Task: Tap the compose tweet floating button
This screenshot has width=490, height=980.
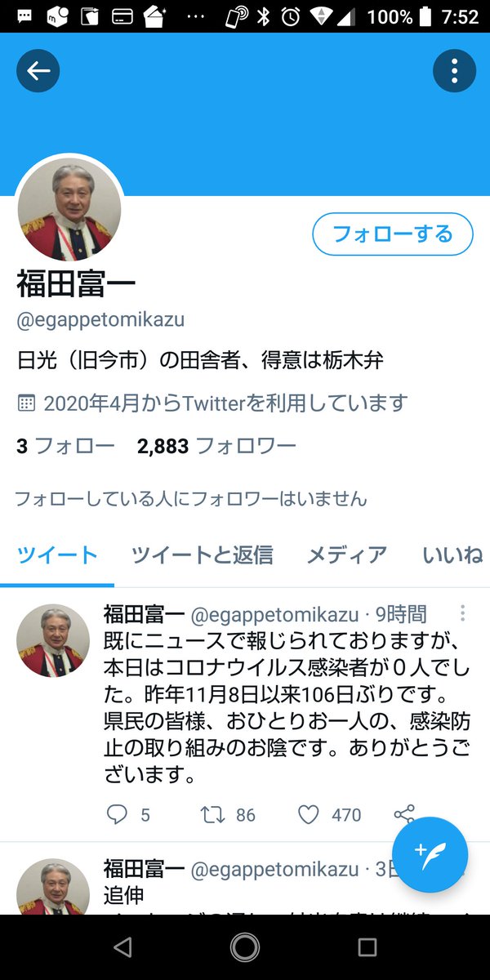Action: coord(430,854)
